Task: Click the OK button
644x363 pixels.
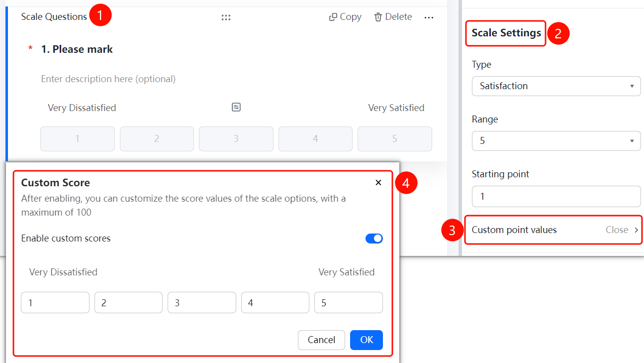Action: point(367,340)
